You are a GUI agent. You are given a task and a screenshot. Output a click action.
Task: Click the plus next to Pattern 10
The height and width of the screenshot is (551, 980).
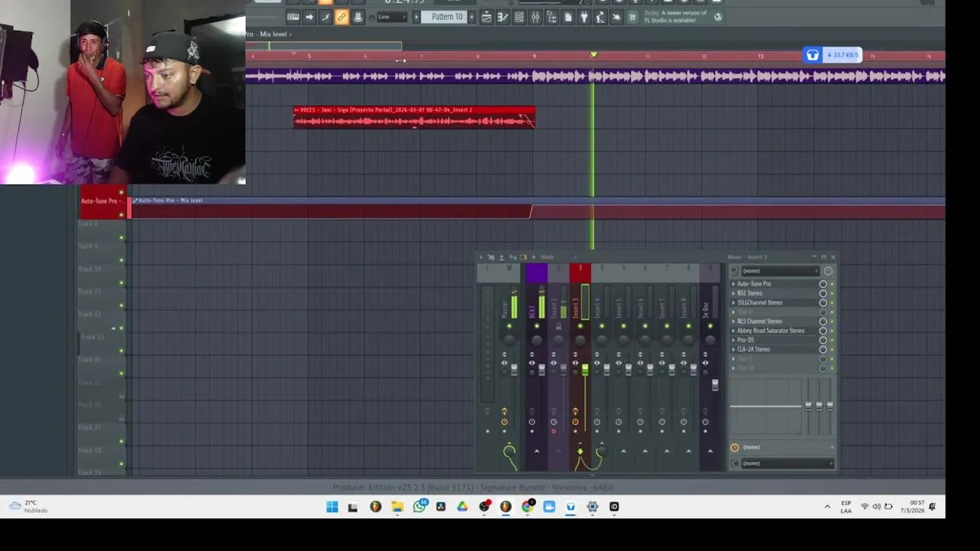472,17
